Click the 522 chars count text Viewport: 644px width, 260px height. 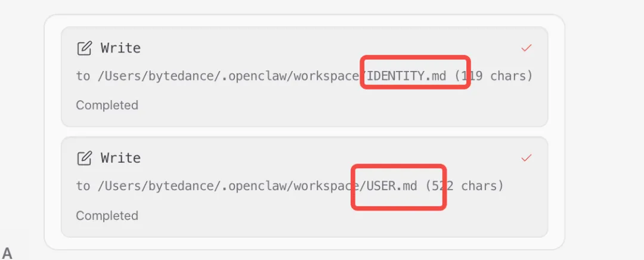(465, 186)
